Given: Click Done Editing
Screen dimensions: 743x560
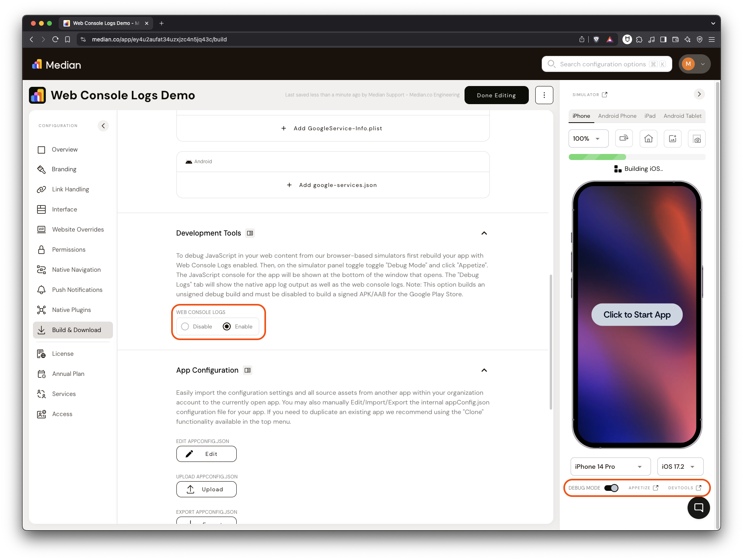Looking at the screenshot, I should tap(496, 95).
